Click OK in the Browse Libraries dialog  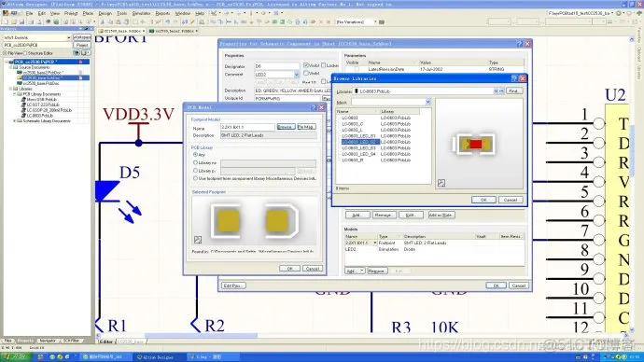[x=483, y=200]
